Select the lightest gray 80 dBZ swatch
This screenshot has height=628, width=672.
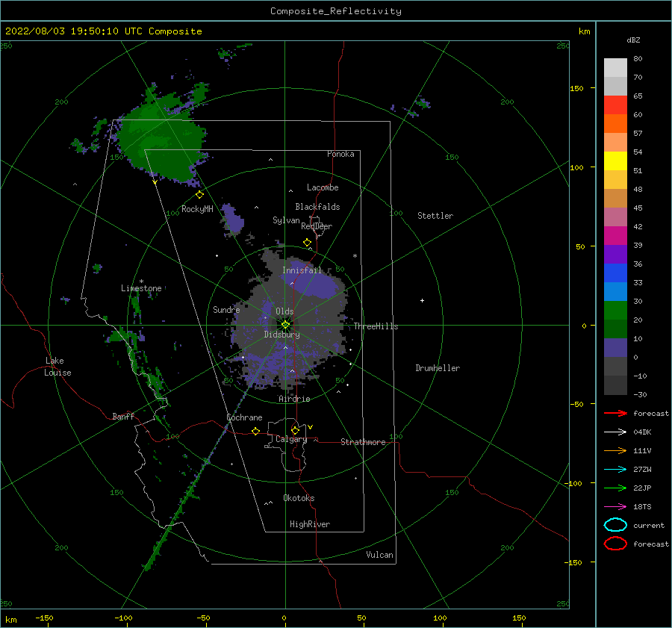coord(615,68)
